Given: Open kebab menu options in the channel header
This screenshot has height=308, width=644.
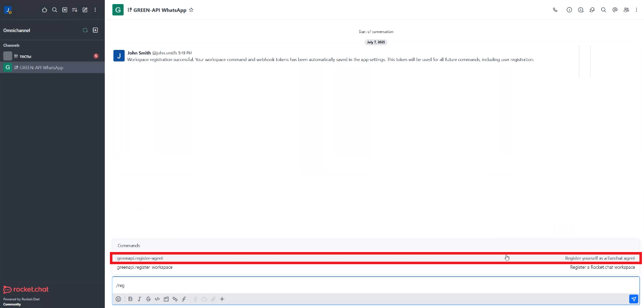Looking at the screenshot, I should pos(636,10).
